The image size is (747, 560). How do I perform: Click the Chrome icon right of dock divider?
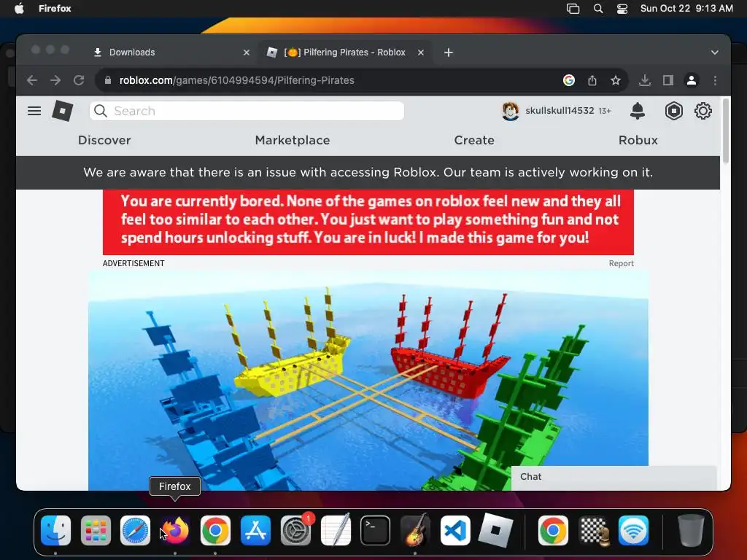[553, 531]
